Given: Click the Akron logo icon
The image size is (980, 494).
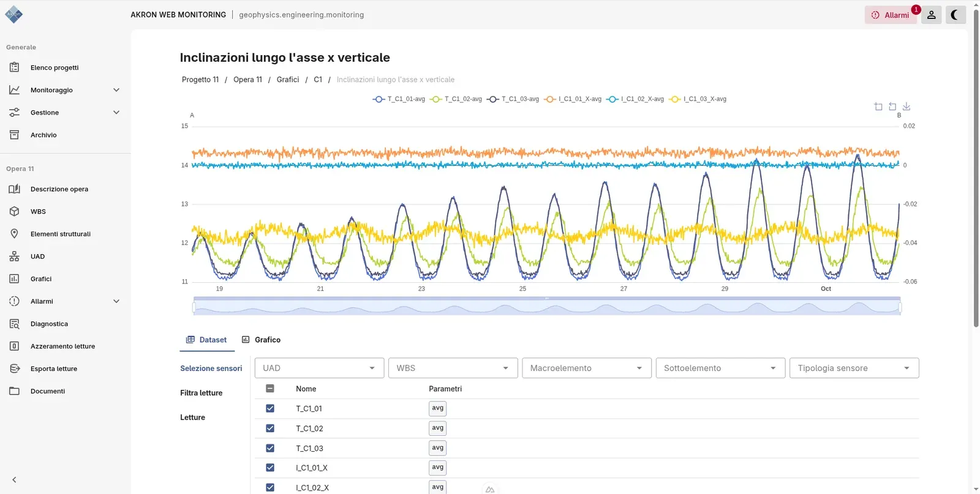Looking at the screenshot, I should tap(13, 14).
